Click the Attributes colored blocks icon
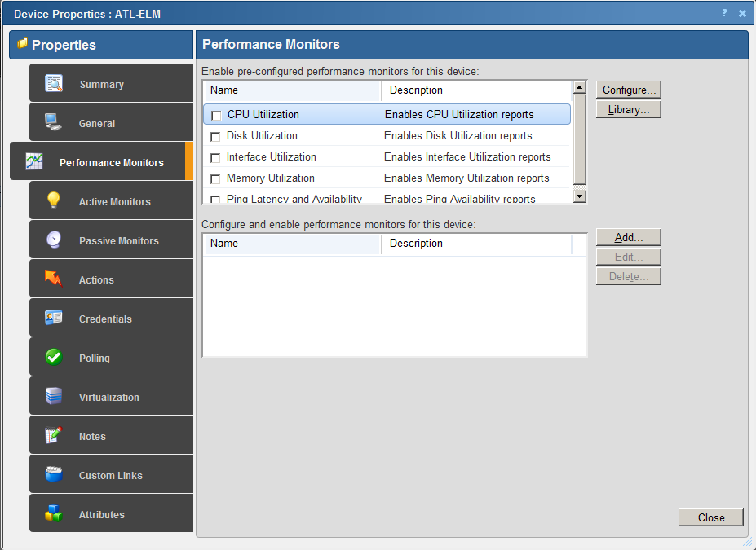This screenshot has height=550, width=756. coord(54,513)
